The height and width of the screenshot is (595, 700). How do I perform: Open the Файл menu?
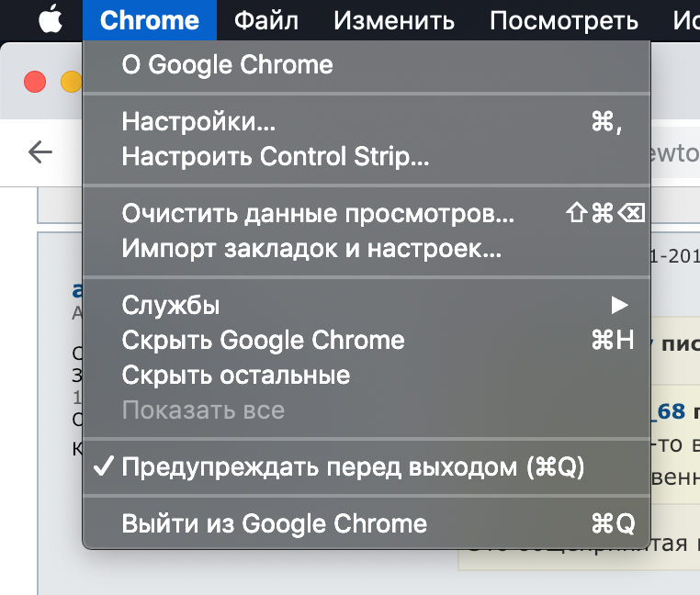pos(266,20)
